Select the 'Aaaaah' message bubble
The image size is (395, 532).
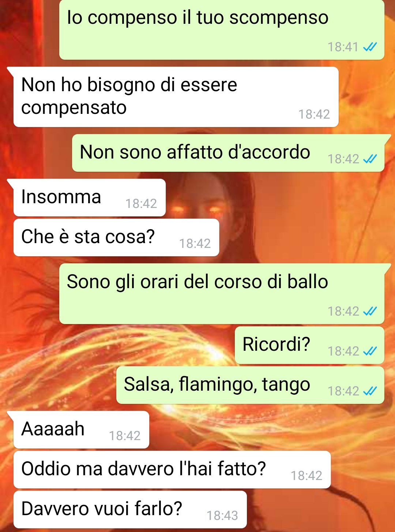click(x=81, y=430)
